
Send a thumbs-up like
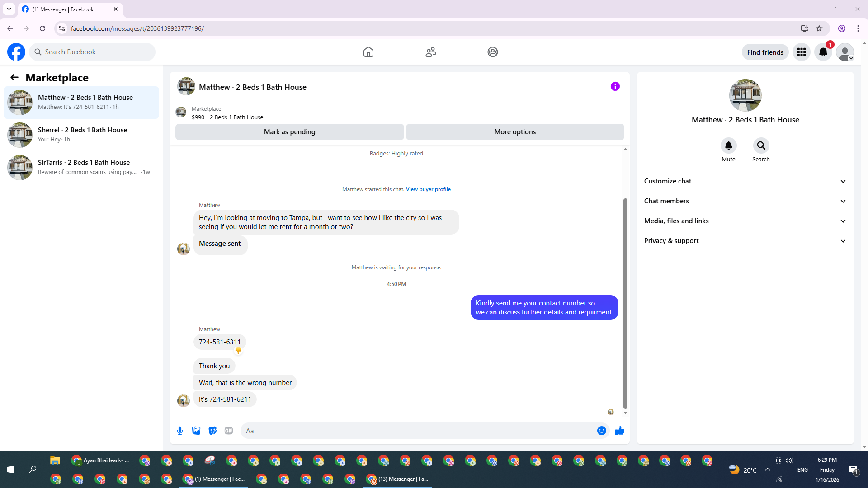619,431
